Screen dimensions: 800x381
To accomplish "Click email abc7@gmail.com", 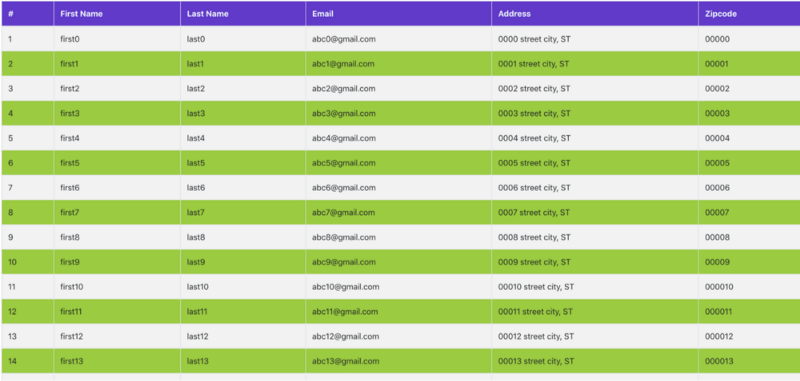I will click(x=344, y=212).
